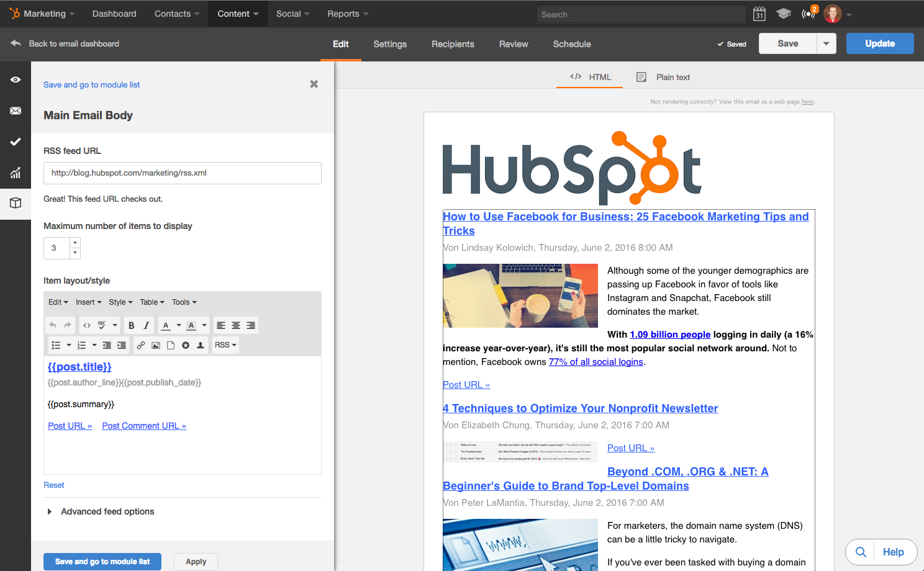Expand Advanced feed options
The width and height of the screenshot is (924, 571).
click(x=50, y=511)
